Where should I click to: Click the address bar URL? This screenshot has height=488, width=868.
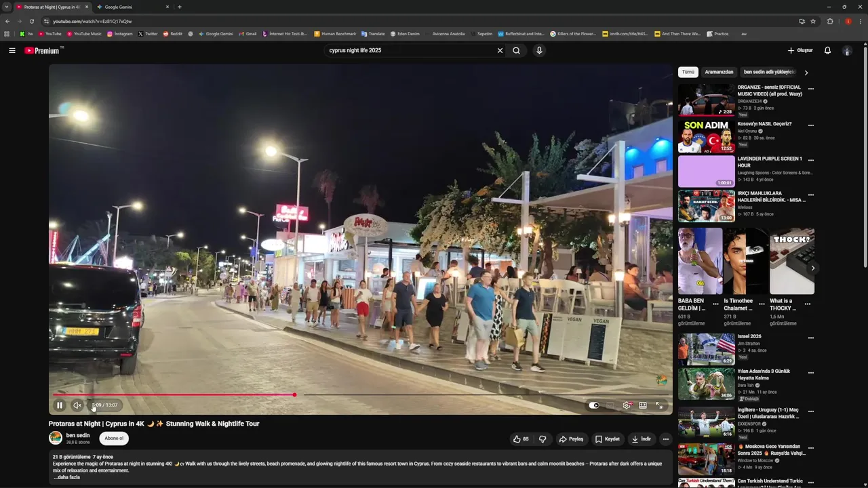pos(92,21)
